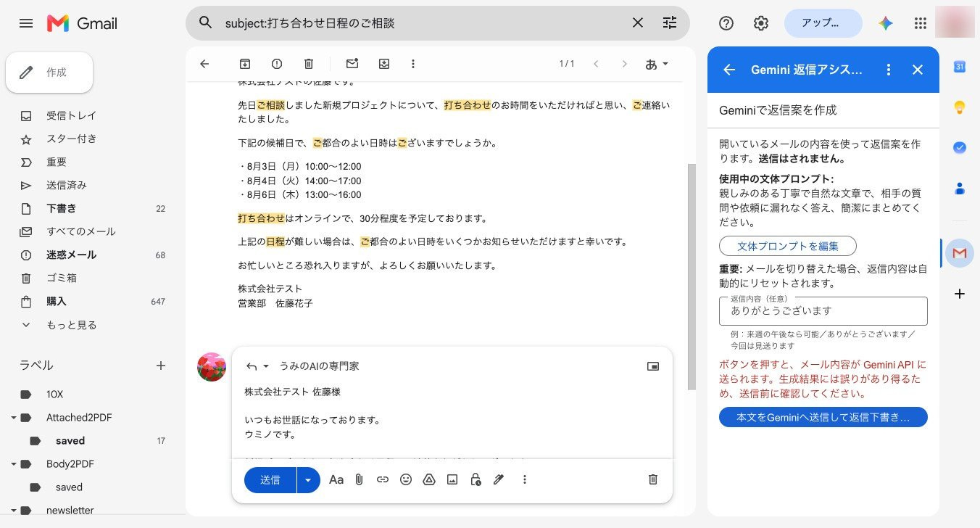The image size is (980, 528).
Task: Open the email toolbar more options menu
Action: (x=413, y=64)
